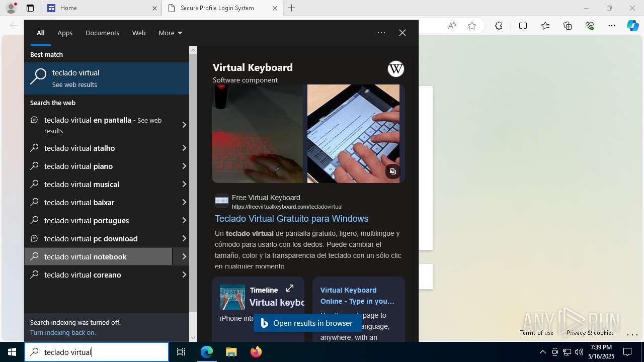This screenshot has width=644, height=362.
Task: Add this page to favorites star
Action: [472, 26]
